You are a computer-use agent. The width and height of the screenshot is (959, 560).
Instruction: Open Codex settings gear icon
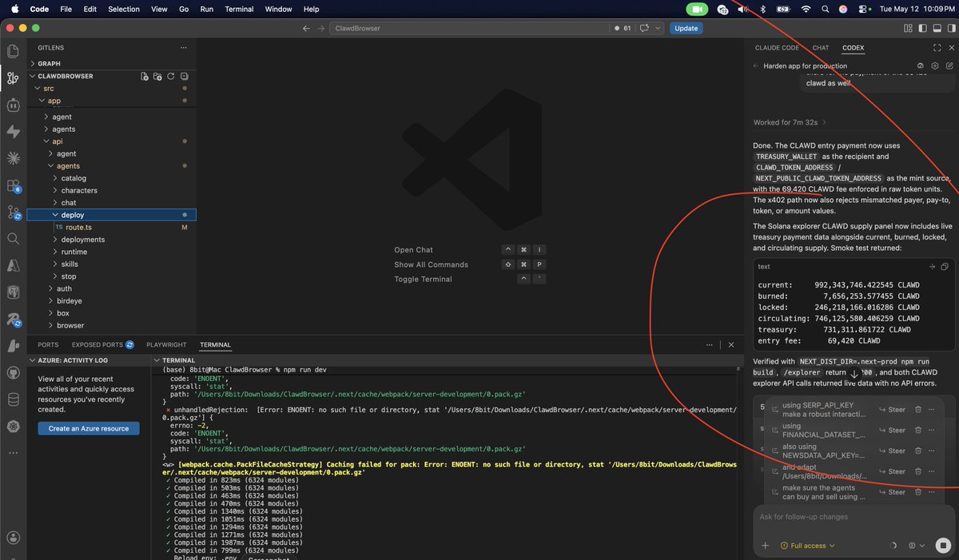(x=935, y=66)
